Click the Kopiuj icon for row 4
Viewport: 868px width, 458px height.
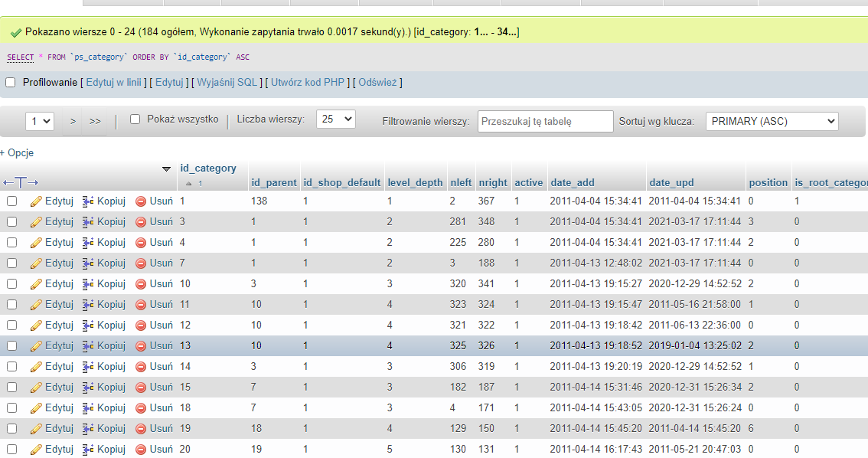pyautogui.click(x=88, y=243)
